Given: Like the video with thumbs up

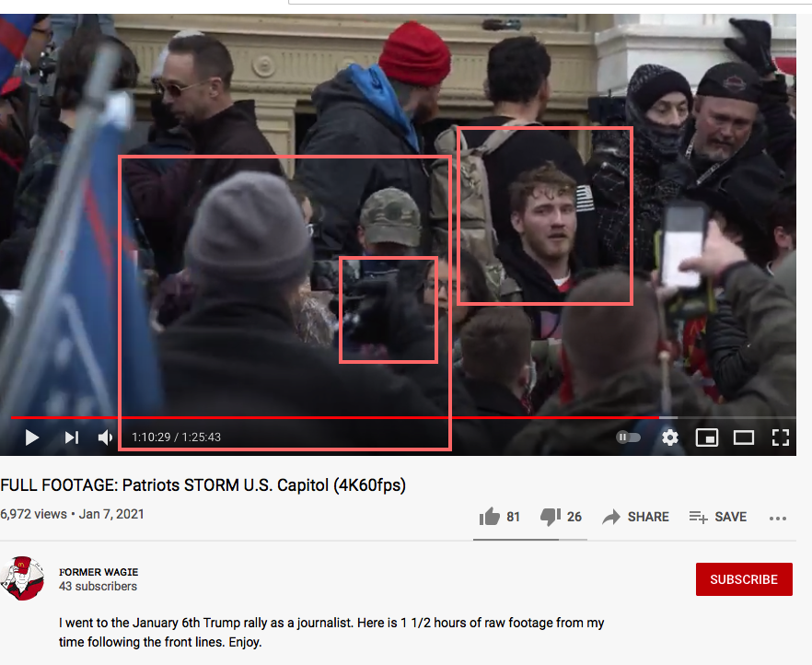Looking at the screenshot, I should [499, 517].
